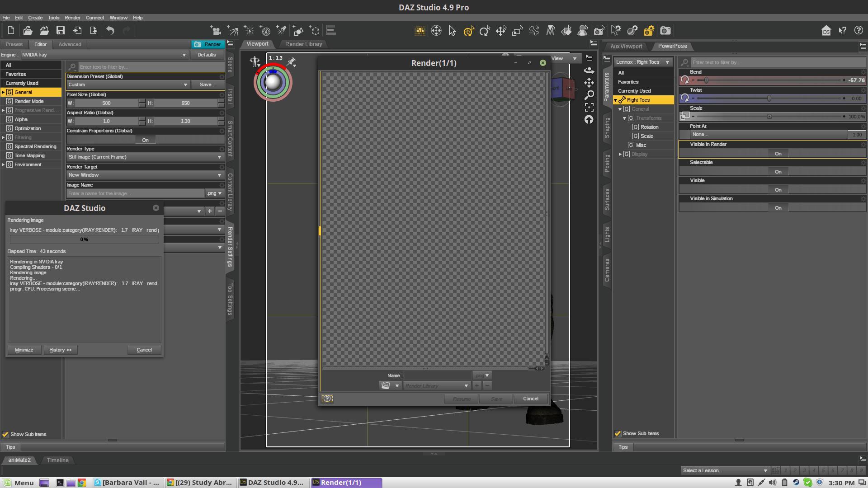Open the Render Target New Window dropdown
This screenshot has width=868, height=488.
[145, 175]
